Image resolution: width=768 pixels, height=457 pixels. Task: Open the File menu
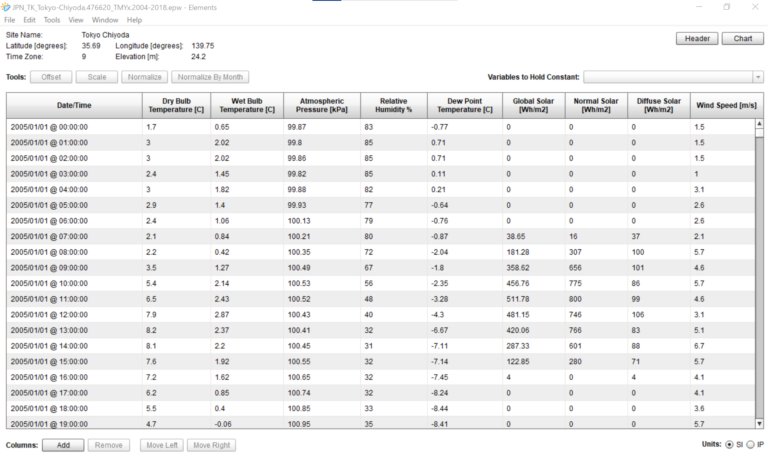coord(11,20)
